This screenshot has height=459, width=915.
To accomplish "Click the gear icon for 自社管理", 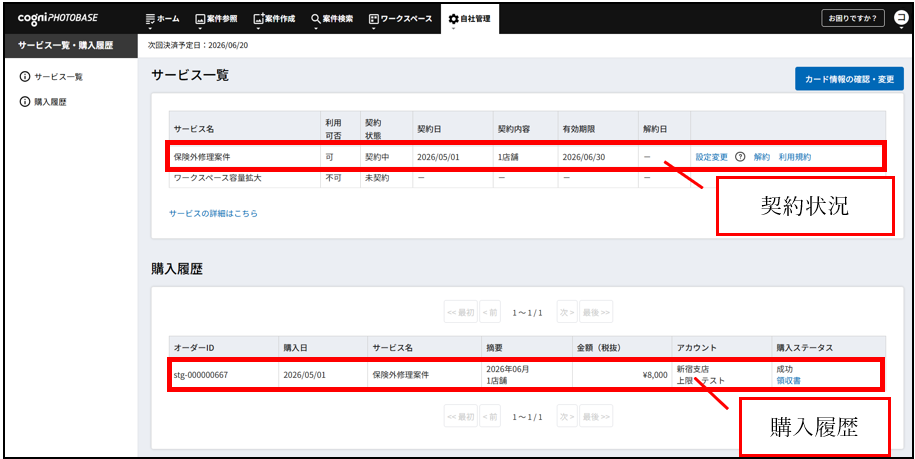I will click(x=453, y=19).
